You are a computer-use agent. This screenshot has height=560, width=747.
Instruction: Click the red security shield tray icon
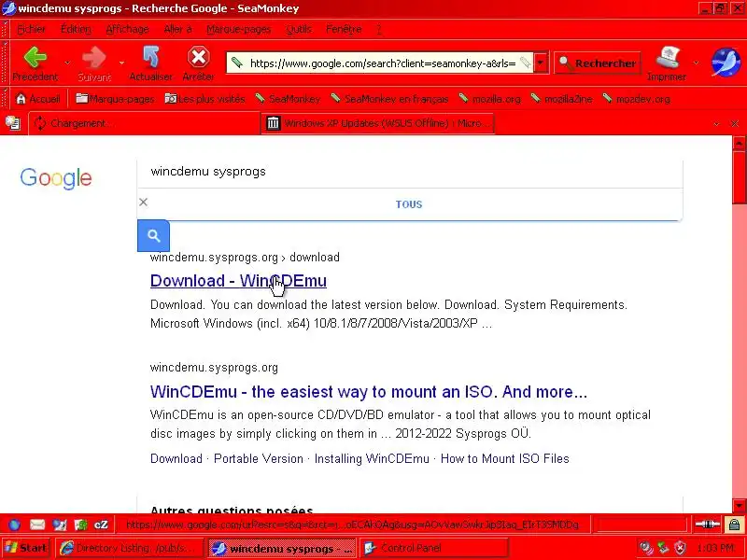click(x=681, y=548)
